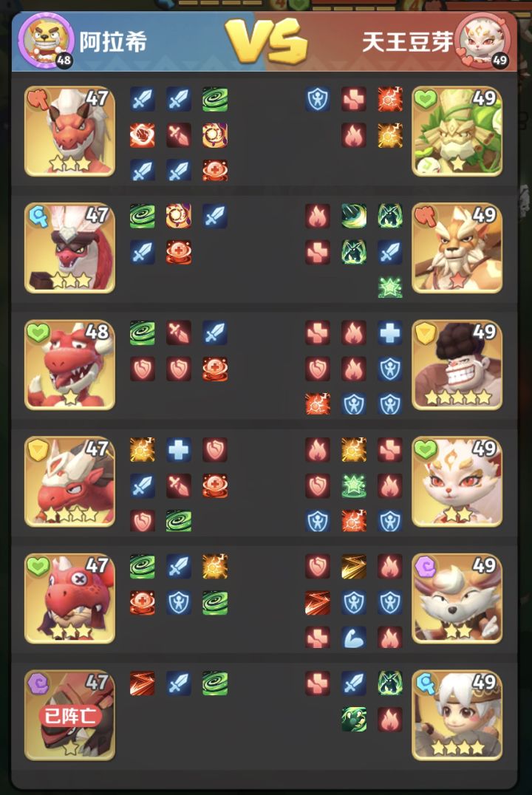Viewport: 532px width, 795px height.
Task: Tap opponent 天王豆芽's avatar
Action: point(482,41)
